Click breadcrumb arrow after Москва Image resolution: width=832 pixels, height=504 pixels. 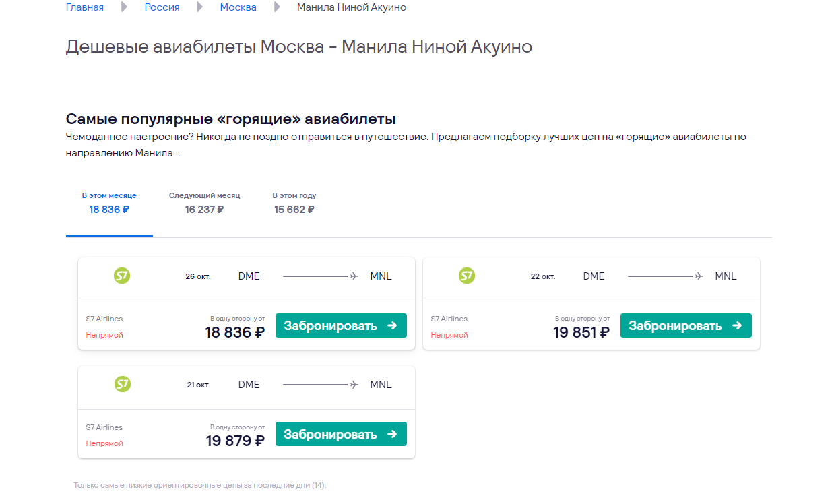277,7
